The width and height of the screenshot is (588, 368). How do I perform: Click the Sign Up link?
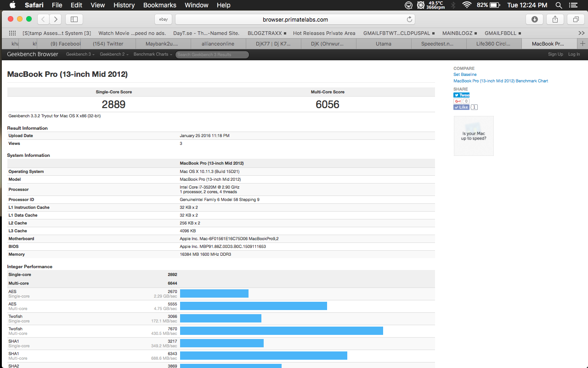coord(555,54)
